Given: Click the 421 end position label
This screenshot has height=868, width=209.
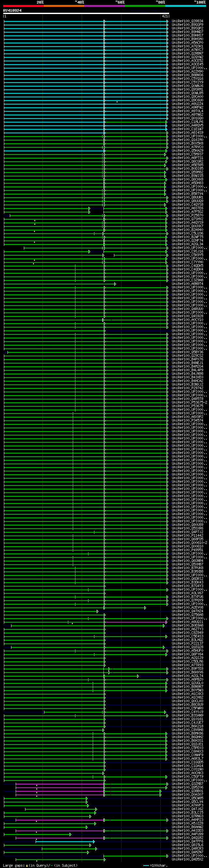Looking at the screenshot, I should click(165, 16).
